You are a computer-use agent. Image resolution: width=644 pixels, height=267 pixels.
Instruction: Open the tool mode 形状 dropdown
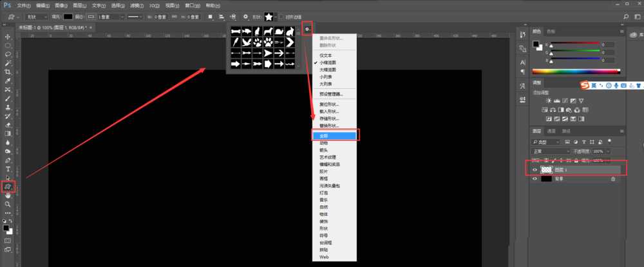pyautogui.click(x=37, y=16)
